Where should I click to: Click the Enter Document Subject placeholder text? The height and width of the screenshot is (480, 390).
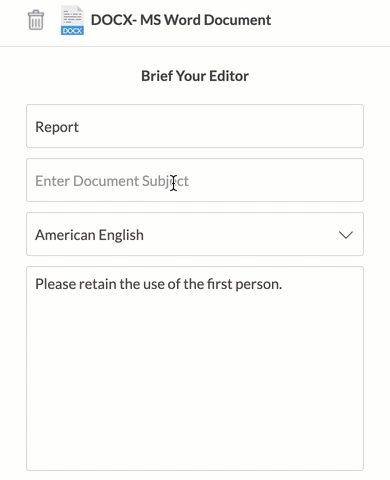point(112,181)
